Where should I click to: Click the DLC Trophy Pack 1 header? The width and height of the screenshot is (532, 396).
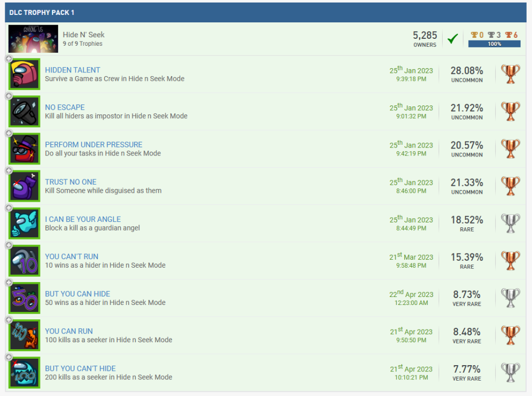(x=42, y=12)
